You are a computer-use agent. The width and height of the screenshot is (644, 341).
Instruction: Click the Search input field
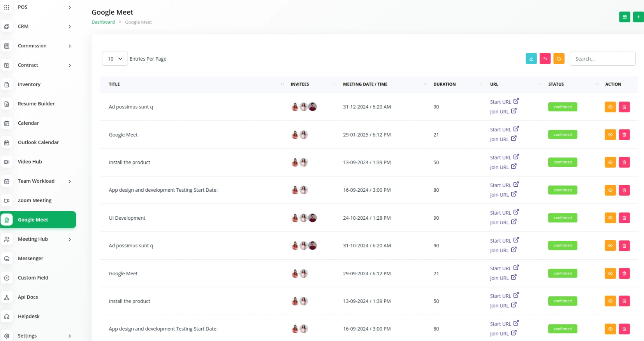click(x=602, y=59)
